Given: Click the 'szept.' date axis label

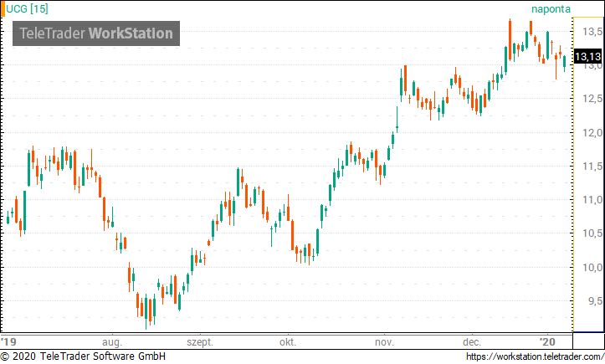Looking at the screenshot, I should click(200, 342).
